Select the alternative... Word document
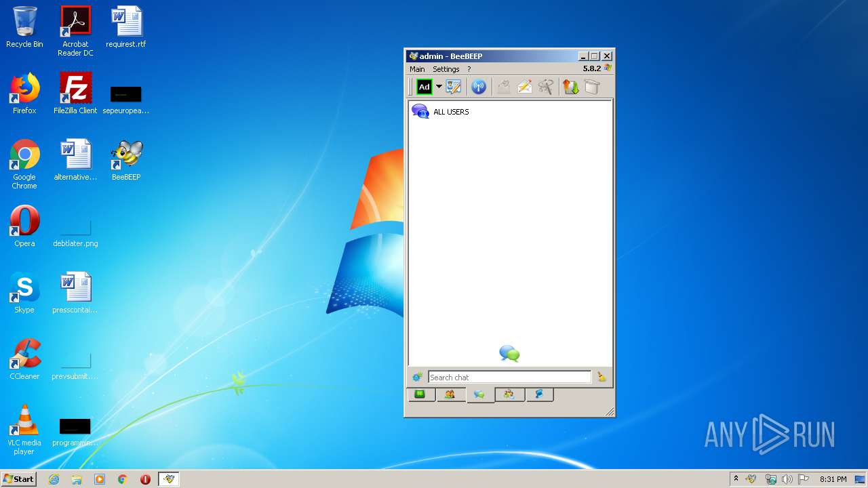 pos(75,160)
